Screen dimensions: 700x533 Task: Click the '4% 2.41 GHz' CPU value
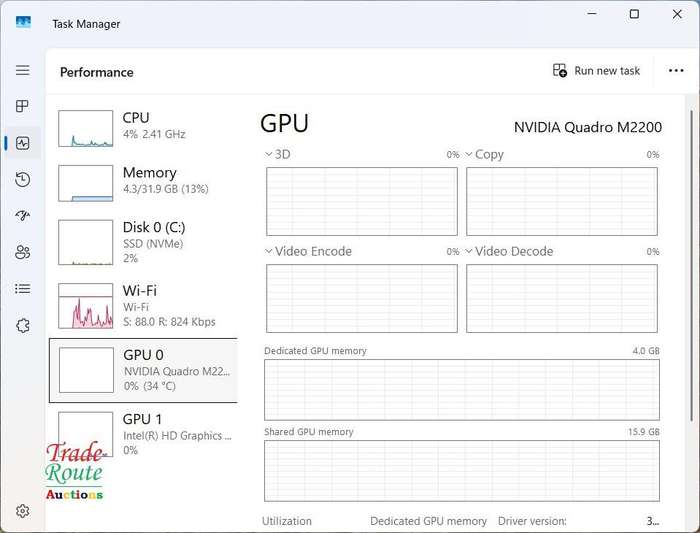coord(154,134)
